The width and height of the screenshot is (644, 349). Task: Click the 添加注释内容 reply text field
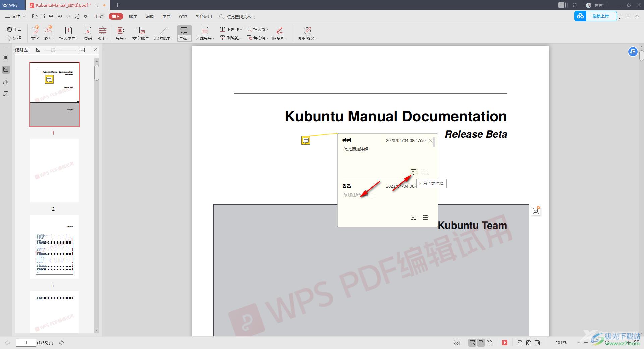coord(359,195)
